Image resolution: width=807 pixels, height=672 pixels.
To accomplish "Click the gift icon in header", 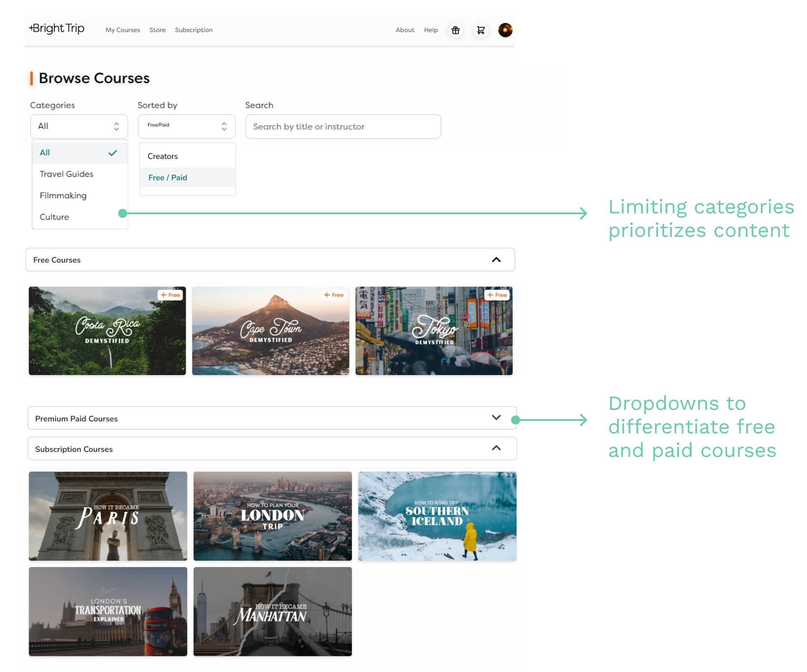I will [x=456, y=30].
